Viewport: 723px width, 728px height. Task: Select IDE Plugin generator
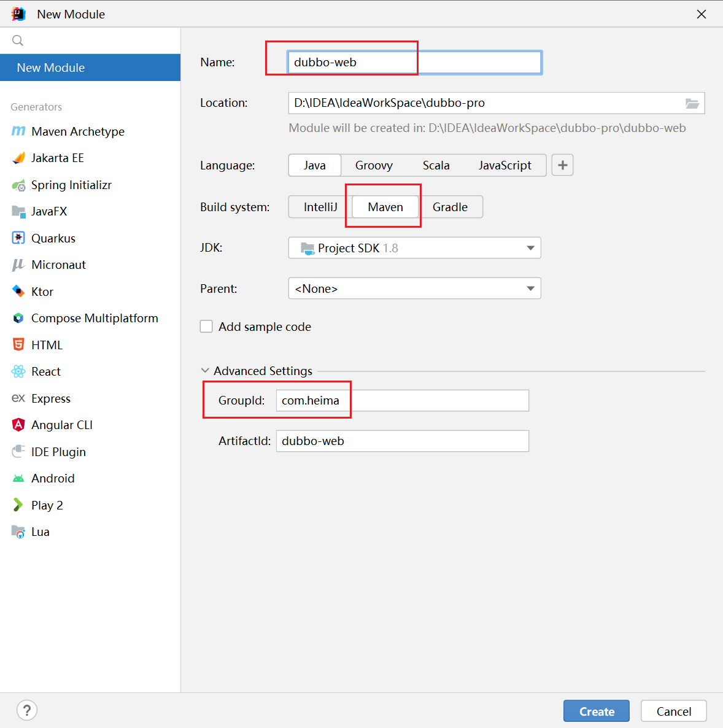point(90,452)
